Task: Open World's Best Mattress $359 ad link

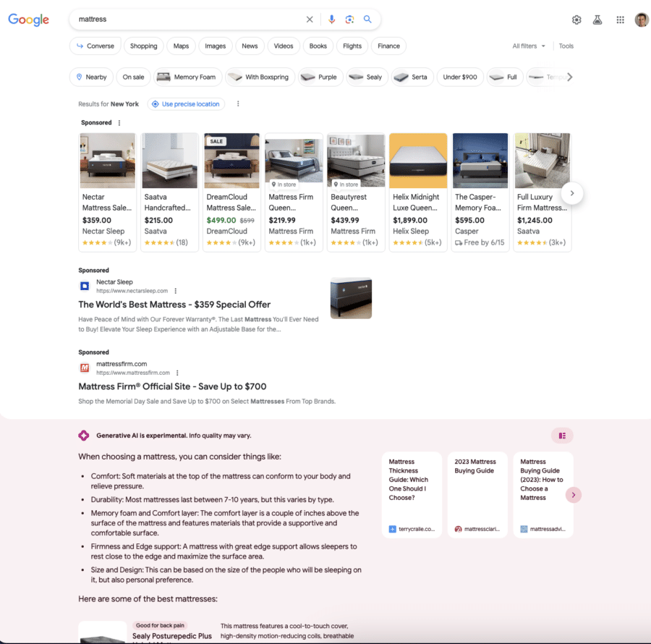Action: (x=174, y=305)
